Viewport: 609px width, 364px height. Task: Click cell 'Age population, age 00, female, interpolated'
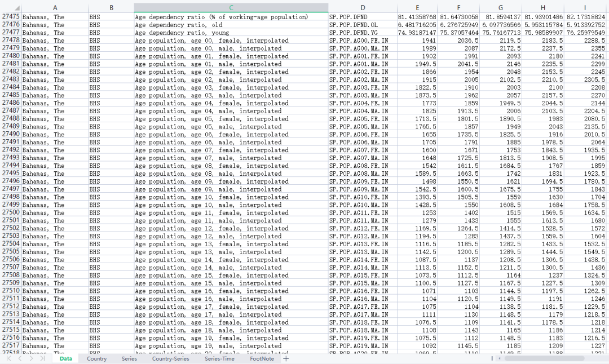point(231,41)
